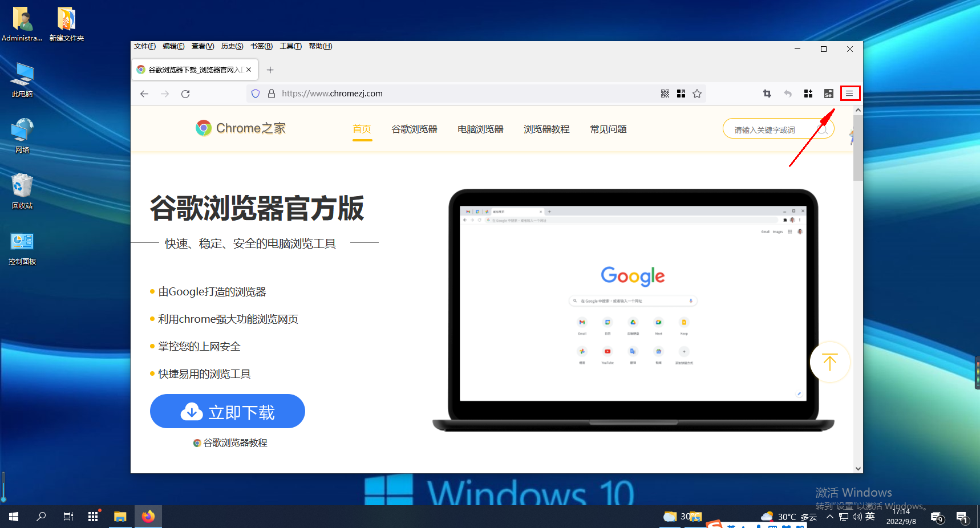980x528 pixels.
Task: Toggle the speaker volume icon in system tray
Action: coord(857,517)
